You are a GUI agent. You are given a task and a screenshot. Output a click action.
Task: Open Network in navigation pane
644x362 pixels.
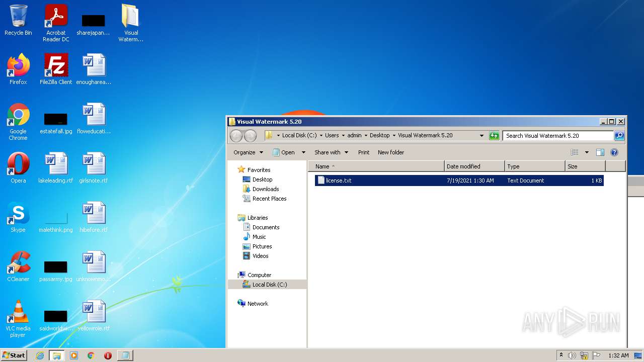tap(258, 304)
